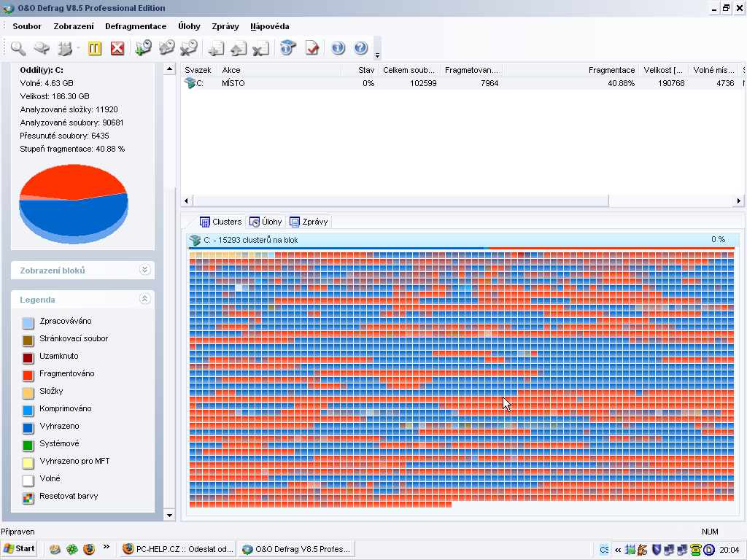Click the Windows Start button

coord(19,548)
